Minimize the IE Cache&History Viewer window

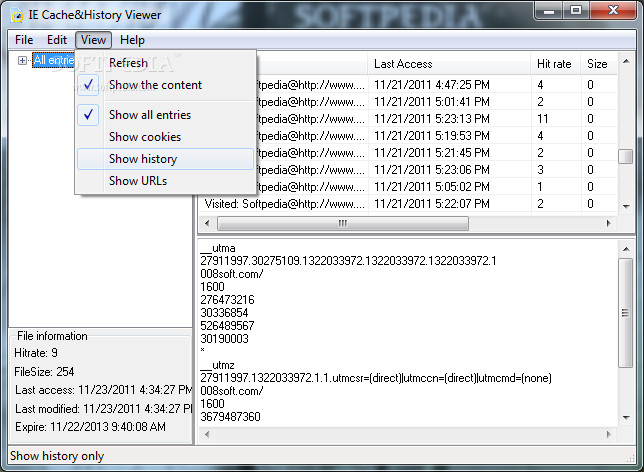pyautogui.click(x=549, y=11)
